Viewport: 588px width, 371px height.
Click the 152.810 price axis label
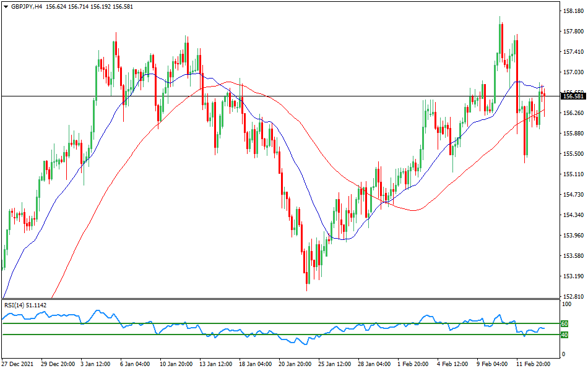pos(572,297)
